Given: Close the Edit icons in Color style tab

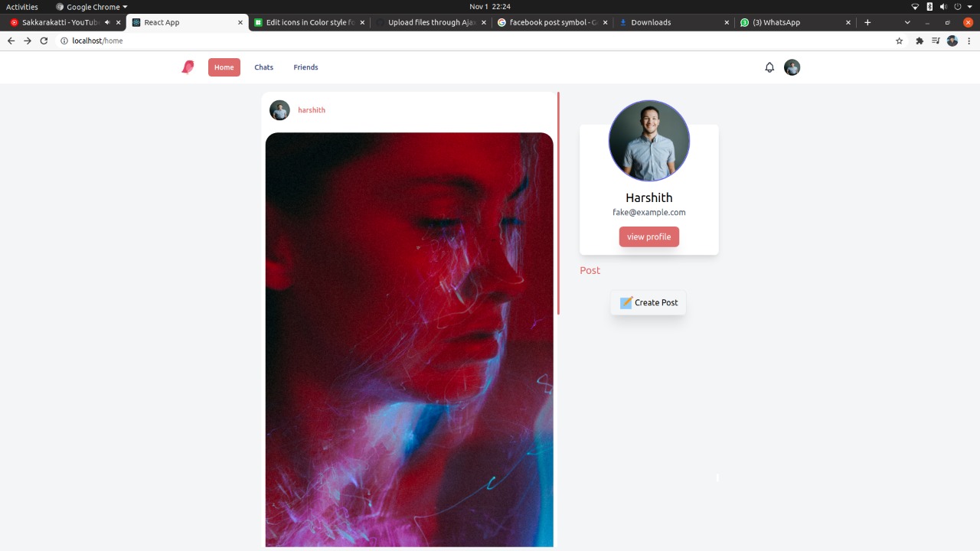Looking at the screenshot, I should 362,22.
